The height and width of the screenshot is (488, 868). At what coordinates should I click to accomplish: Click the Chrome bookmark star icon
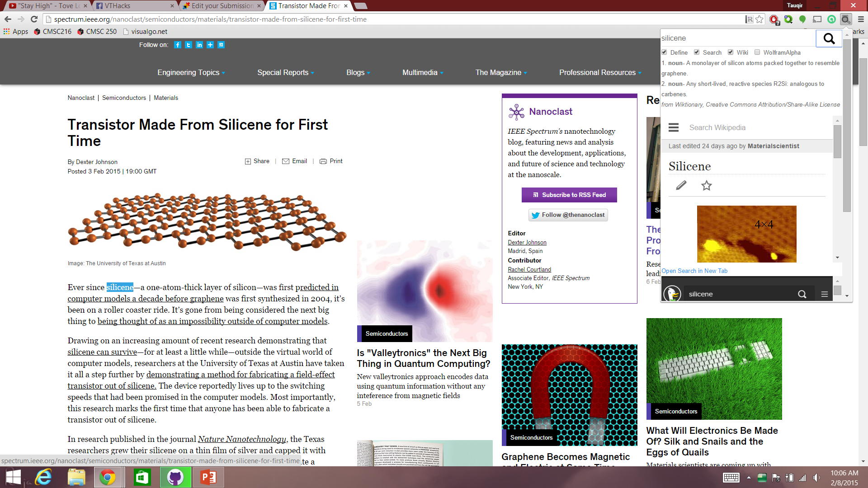click(759, 19)
